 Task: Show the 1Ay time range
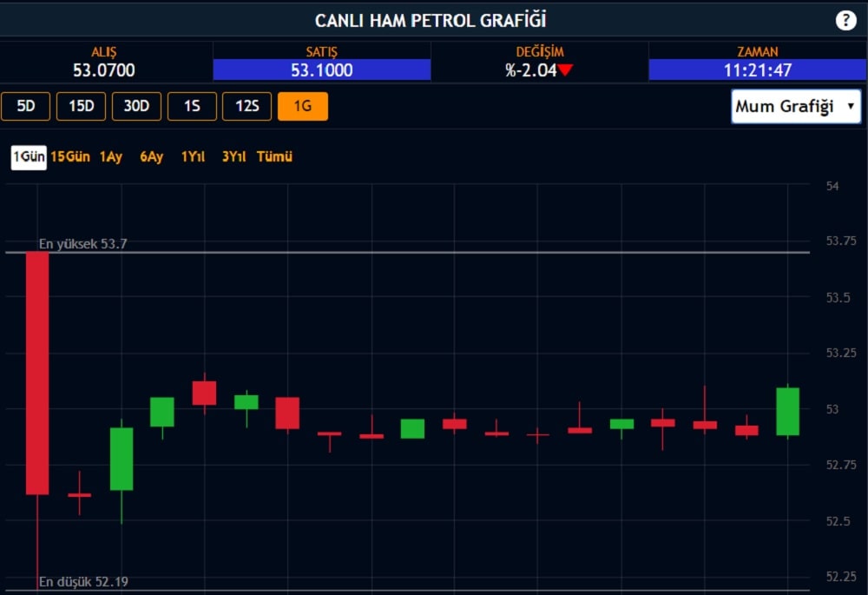[x=111, y=157]
